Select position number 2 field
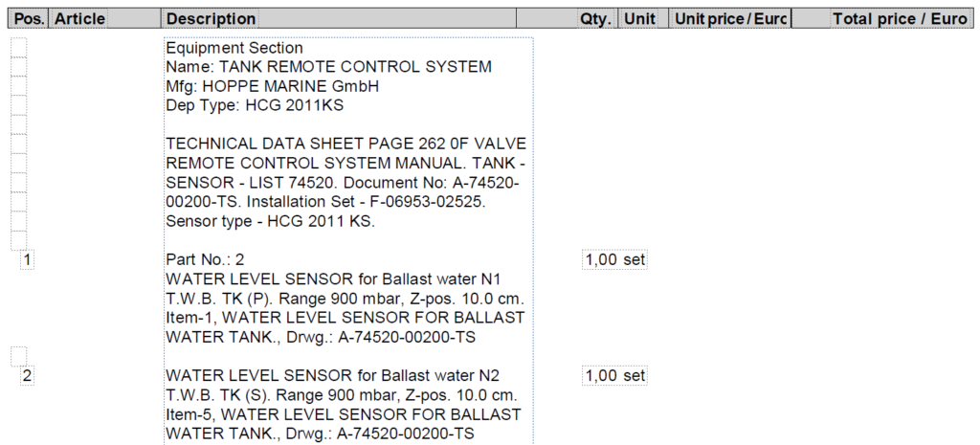 pos(26,376)
